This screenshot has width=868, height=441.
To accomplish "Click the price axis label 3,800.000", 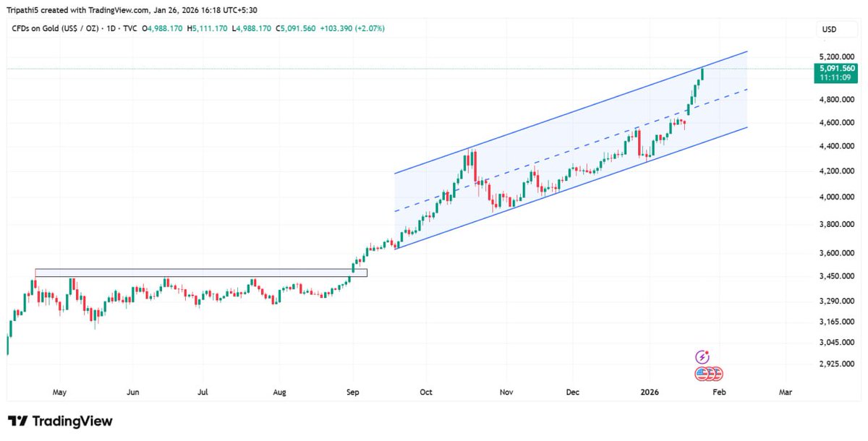I will [x=838, y=224].
